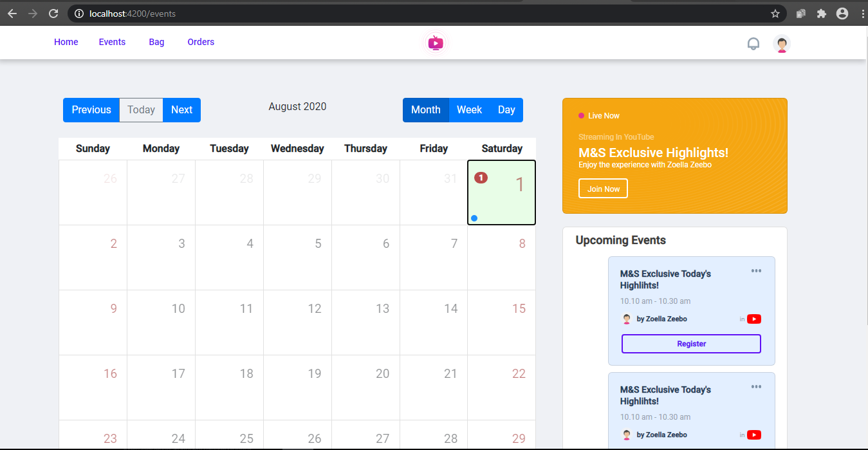Screen dimensions: 868x450
Task: Switch calendar to Day view
Action: [507, 110]
